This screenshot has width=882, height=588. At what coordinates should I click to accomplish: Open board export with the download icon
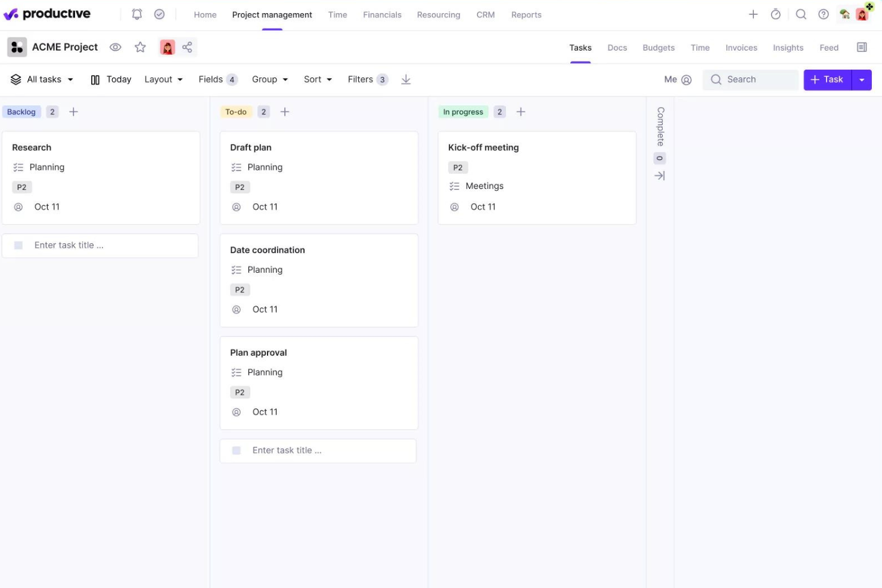[x=406, y=79]
